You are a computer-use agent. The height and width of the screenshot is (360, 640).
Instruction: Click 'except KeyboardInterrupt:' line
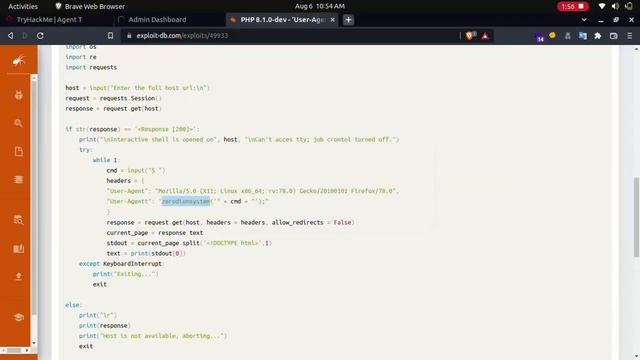point(122,264)
